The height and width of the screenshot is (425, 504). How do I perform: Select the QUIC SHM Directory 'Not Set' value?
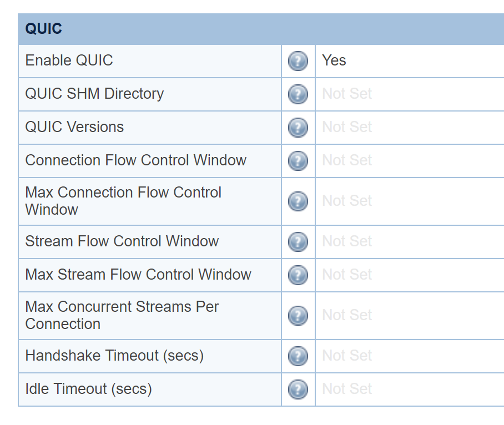(x=347, y=94)
